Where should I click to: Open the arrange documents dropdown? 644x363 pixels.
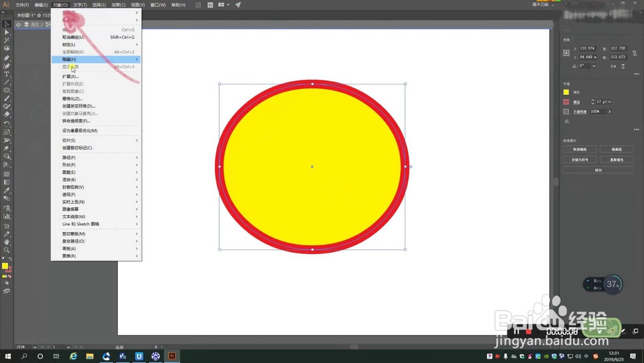tap(223, 5)
